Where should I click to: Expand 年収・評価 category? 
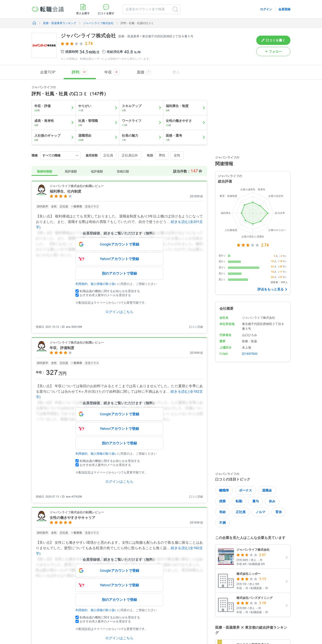54,108
